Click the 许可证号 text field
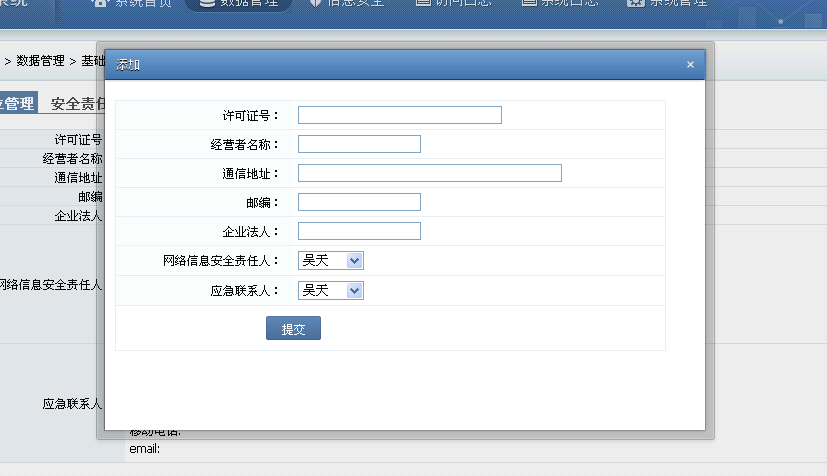Screen dimensions: 827x476 coord(399,115)
